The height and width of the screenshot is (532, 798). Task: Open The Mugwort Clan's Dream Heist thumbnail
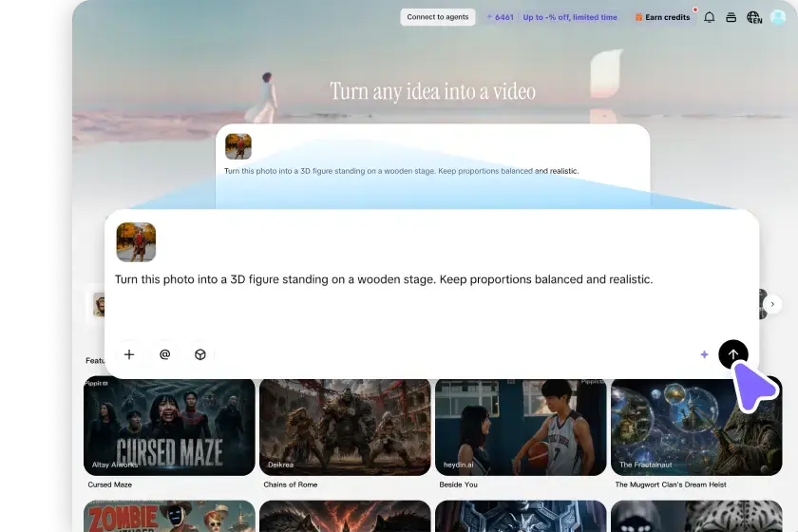point(696,427)
